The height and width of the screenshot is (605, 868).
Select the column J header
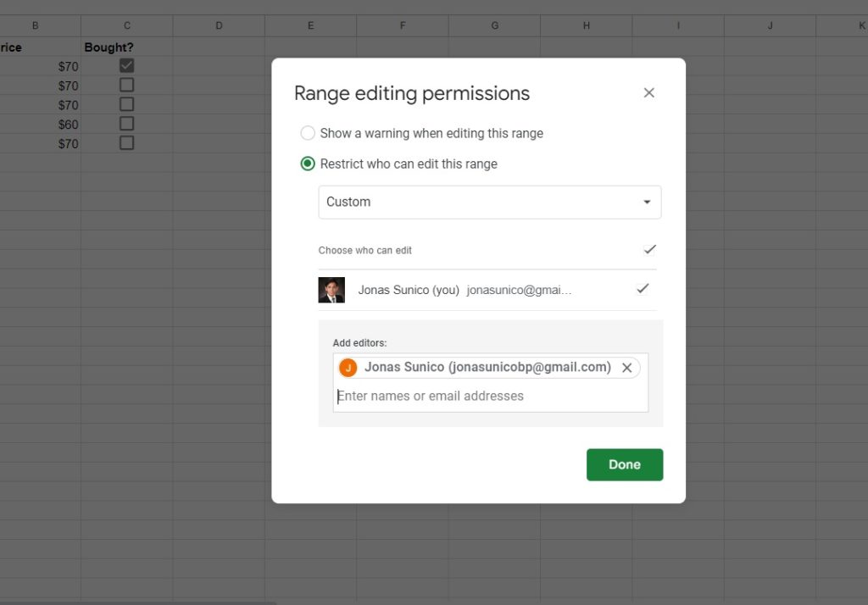(x=770, y=25)
